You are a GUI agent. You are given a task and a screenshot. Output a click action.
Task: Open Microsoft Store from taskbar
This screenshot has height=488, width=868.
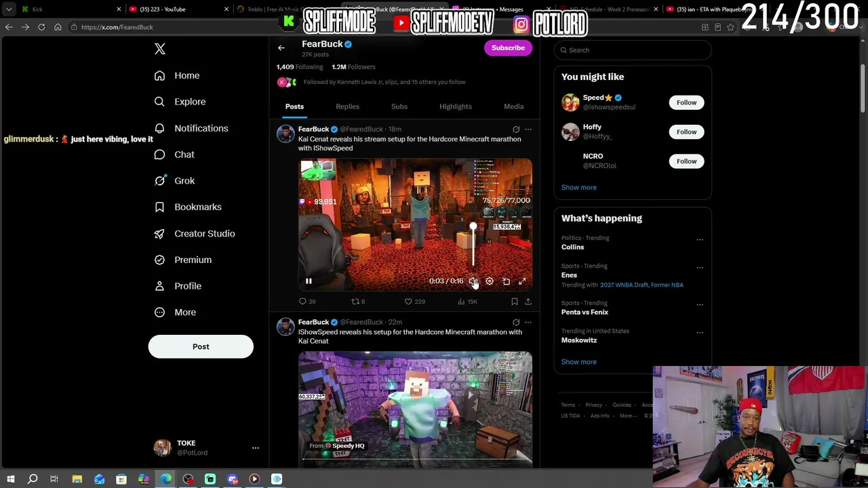coord(121,479)
